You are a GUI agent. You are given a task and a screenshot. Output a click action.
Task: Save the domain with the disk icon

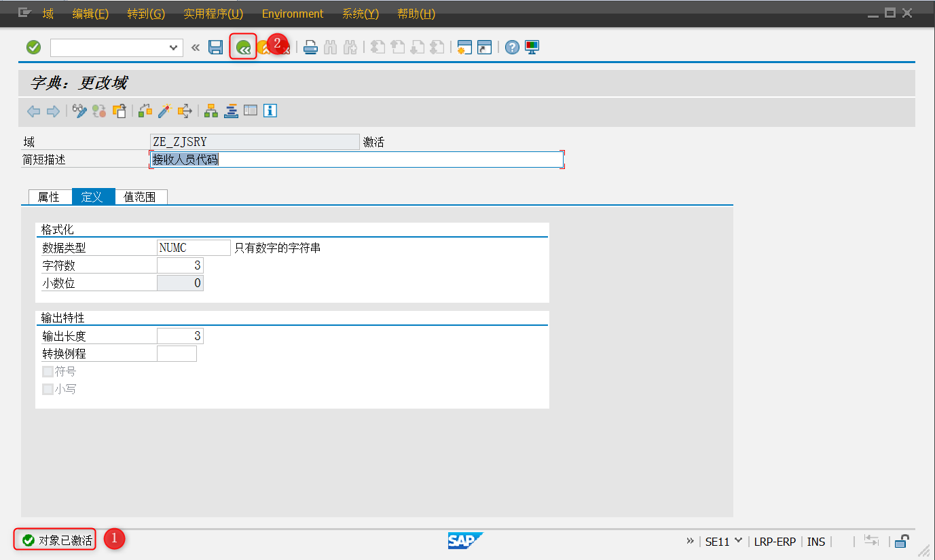215,47
